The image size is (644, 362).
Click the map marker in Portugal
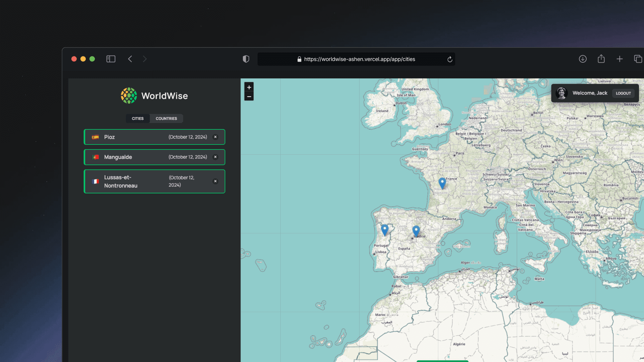(x=385, y=230)
